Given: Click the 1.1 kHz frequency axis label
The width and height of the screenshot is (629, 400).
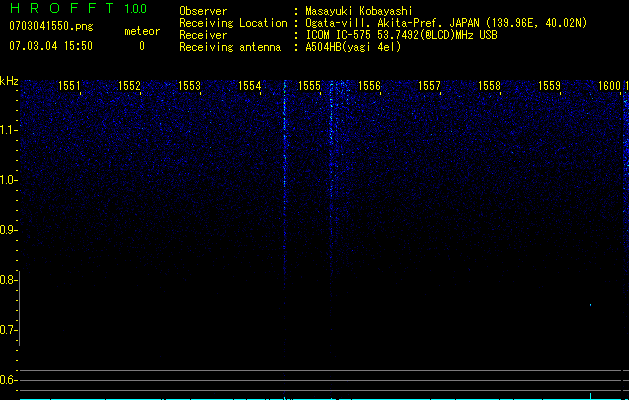Looking at the screenshot, I should coord(8,130).
